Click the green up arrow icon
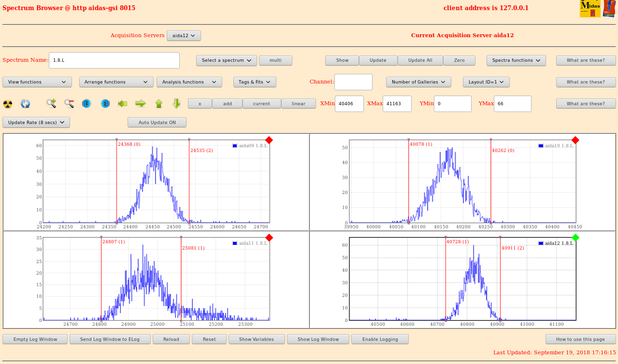This screenshot has height=364, width=618. tap(158, 103)
